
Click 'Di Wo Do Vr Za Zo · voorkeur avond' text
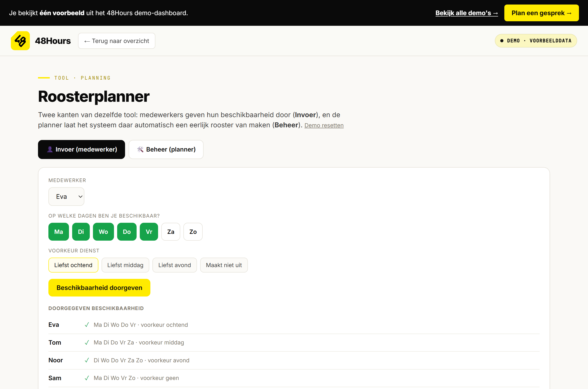(x=141, y=360)
